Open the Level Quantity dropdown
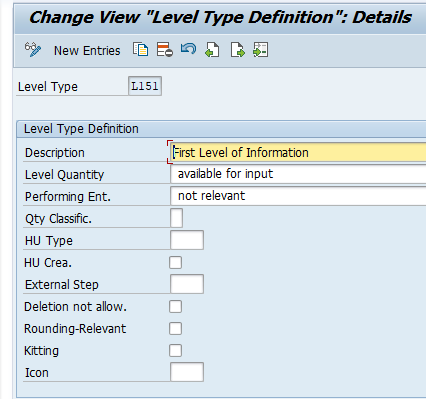426x399 pixels. [x=298, y=174]
